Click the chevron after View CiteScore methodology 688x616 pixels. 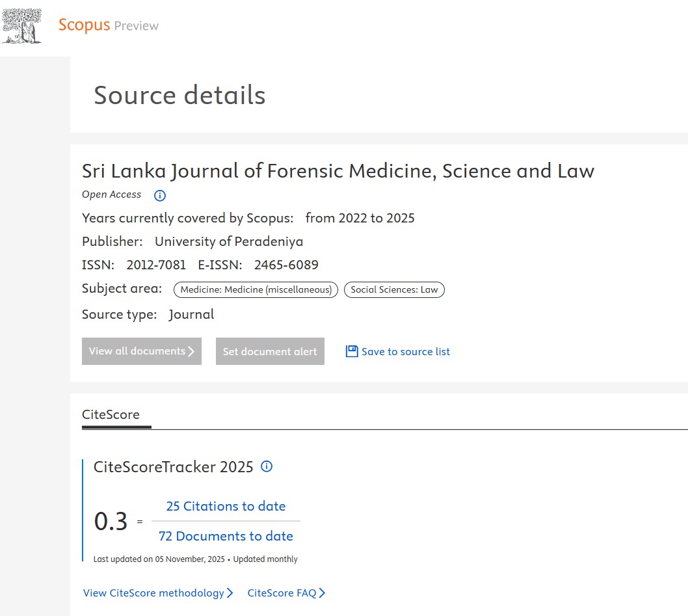pyautogui.click(x=230, y=593)
